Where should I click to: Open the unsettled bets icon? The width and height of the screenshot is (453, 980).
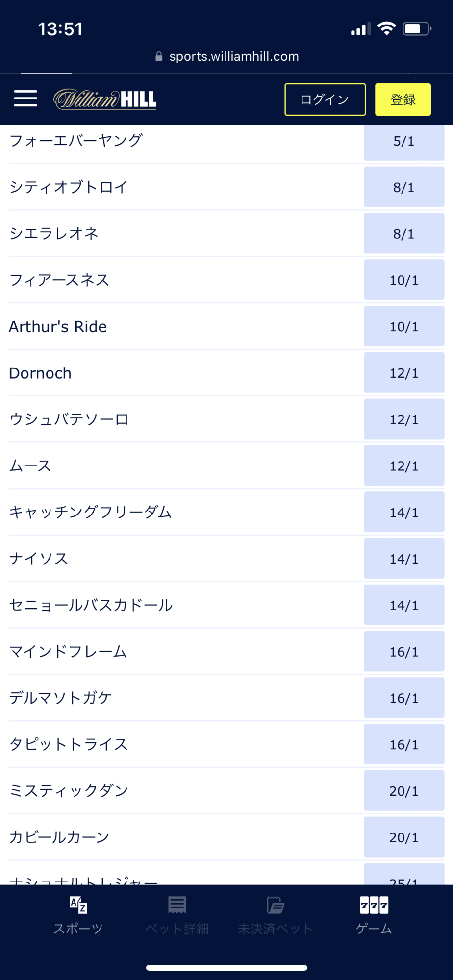[276, 905]
